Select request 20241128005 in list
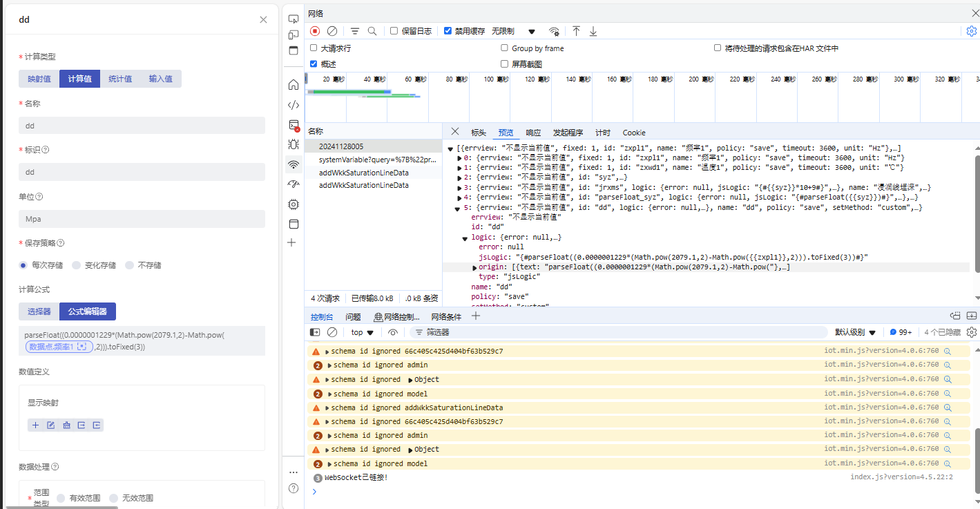This screenshot has width=980, height=509. click(374, 146)
